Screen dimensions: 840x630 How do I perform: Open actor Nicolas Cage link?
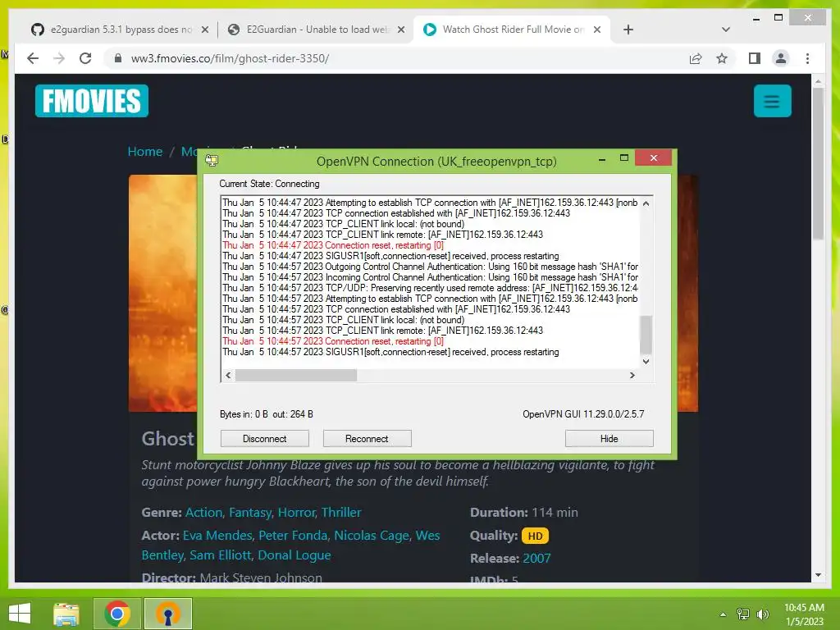coord(372,535)
